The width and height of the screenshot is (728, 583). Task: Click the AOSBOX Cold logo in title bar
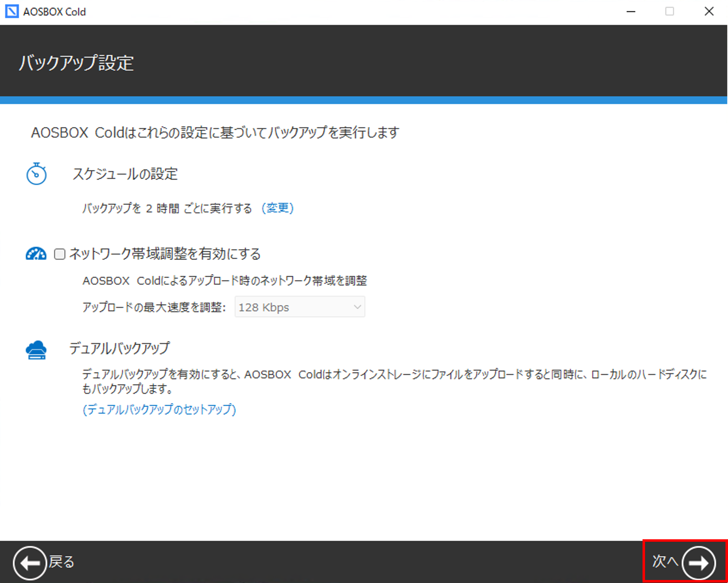12,11
